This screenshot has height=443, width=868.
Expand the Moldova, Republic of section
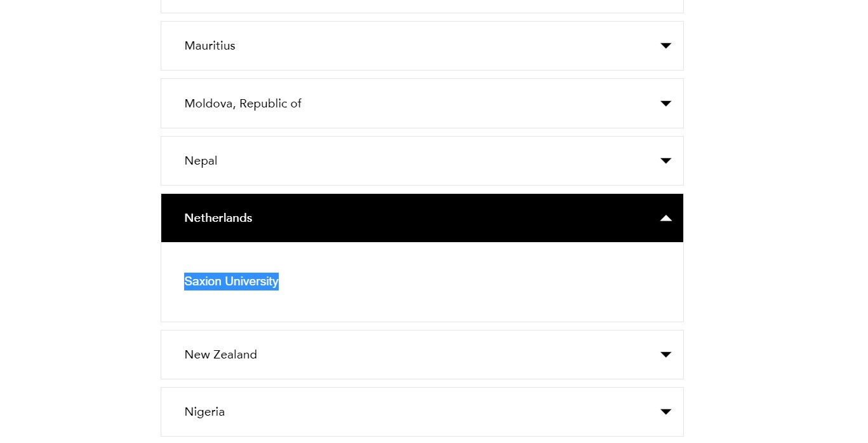422,104
